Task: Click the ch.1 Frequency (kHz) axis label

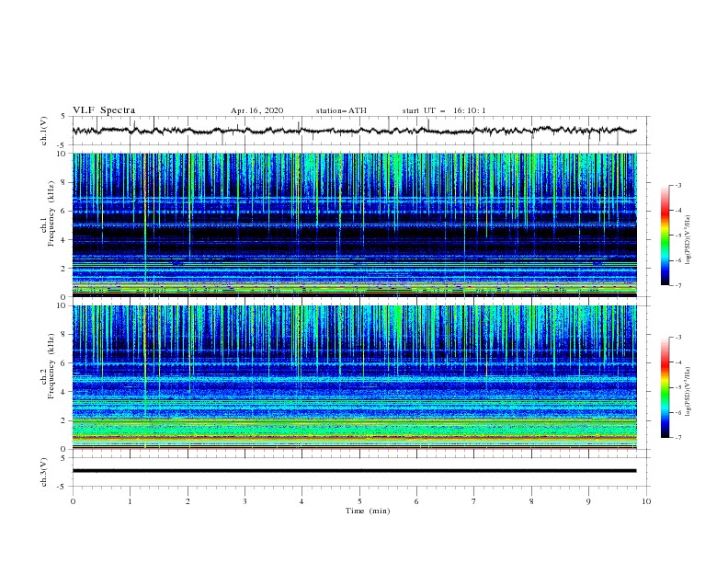Action: [x=48, y=213]
